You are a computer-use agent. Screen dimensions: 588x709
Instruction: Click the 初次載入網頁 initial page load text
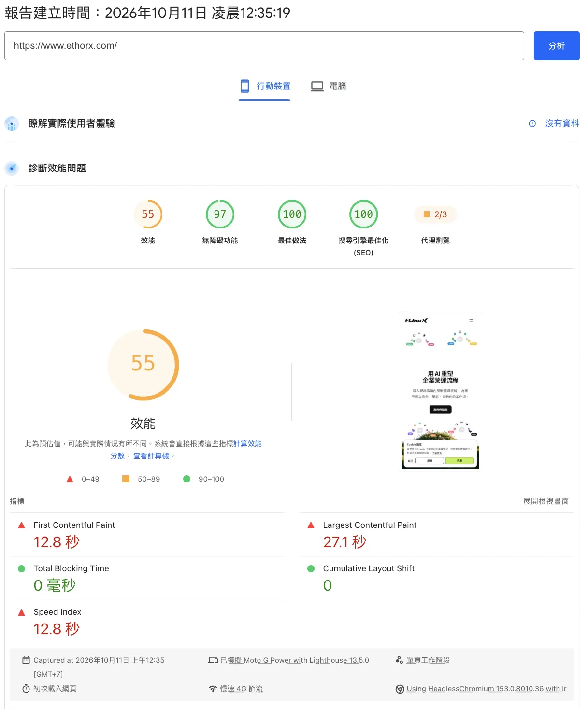pos(55,689)
